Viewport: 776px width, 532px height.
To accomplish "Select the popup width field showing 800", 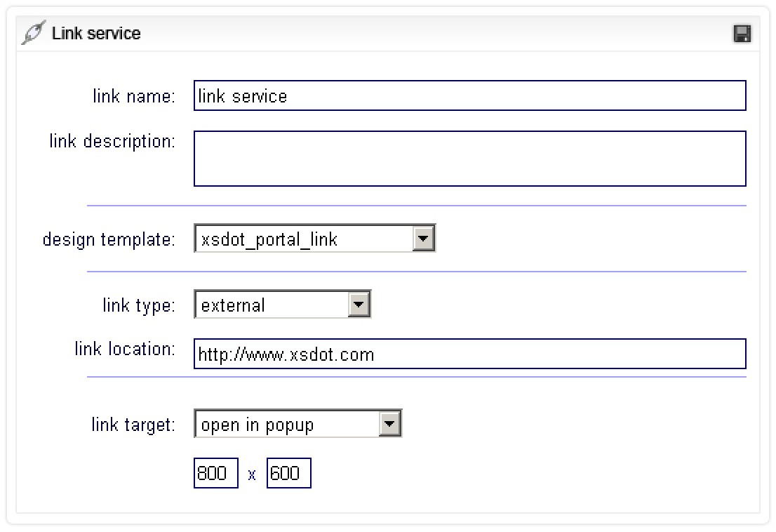I will click(215, 474).
